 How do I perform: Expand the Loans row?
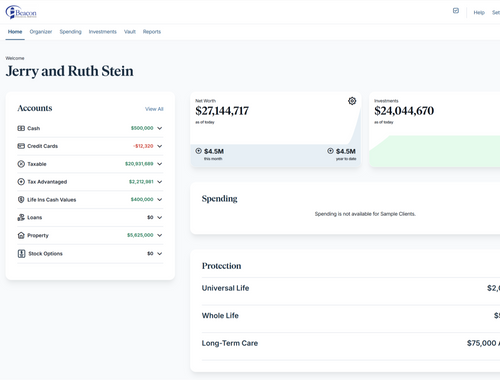(x=160, y=217)
